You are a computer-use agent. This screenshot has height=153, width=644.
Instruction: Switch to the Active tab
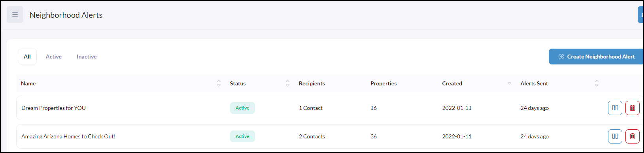coord(53,57)
